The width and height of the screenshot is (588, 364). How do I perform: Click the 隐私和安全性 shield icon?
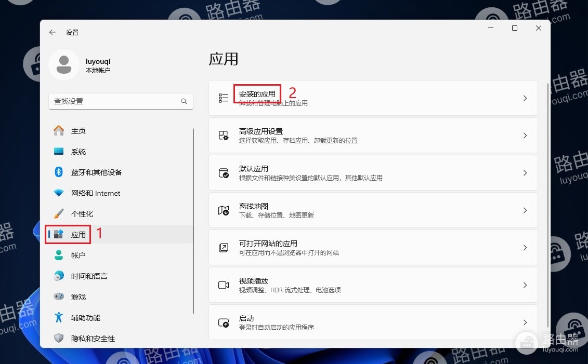59,338
